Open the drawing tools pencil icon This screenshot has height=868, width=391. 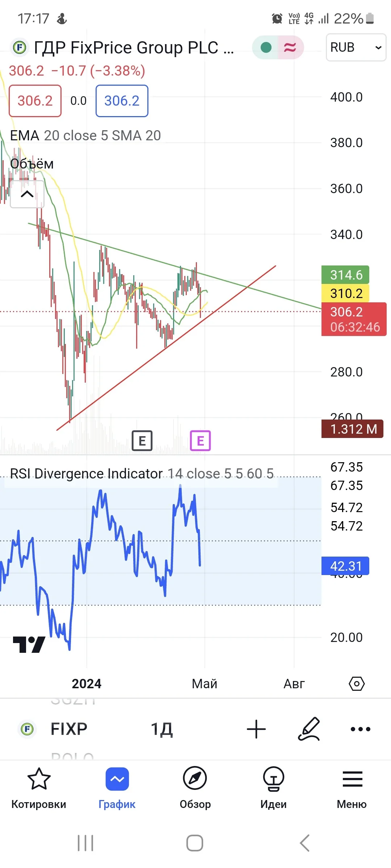(309, 729)
